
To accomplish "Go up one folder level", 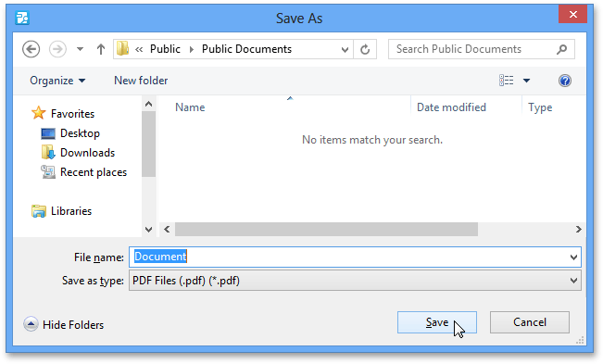I will [101, 49].
